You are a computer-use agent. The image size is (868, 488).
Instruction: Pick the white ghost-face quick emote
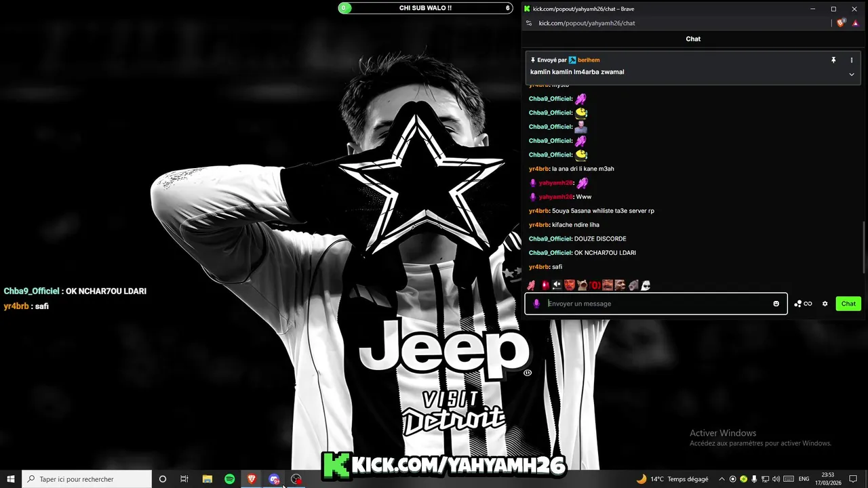point(646,285)
